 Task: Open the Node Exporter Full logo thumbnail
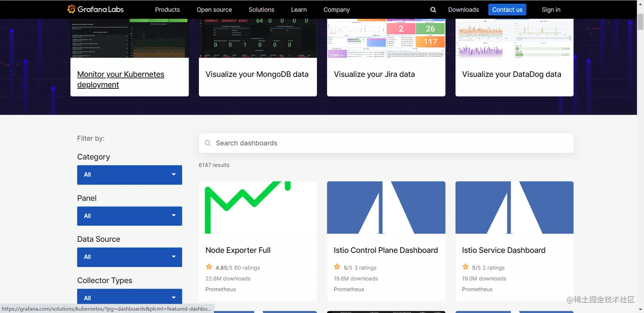[258, 208]
